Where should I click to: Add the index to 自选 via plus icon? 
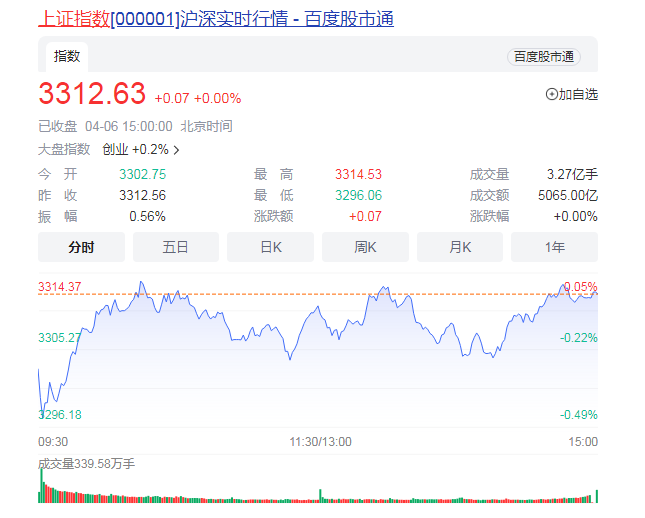point(551,94)
